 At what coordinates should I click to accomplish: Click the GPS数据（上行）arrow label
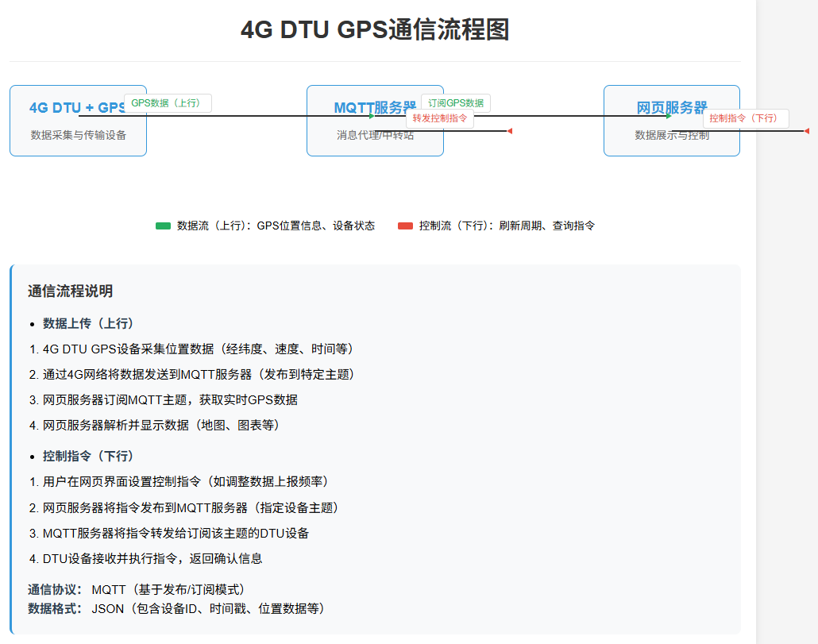pyautogui.click(x=168, y=103)
